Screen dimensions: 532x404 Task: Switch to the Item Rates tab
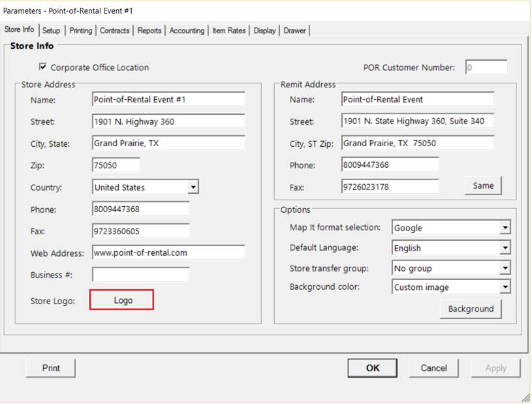(x=229, y=31)
